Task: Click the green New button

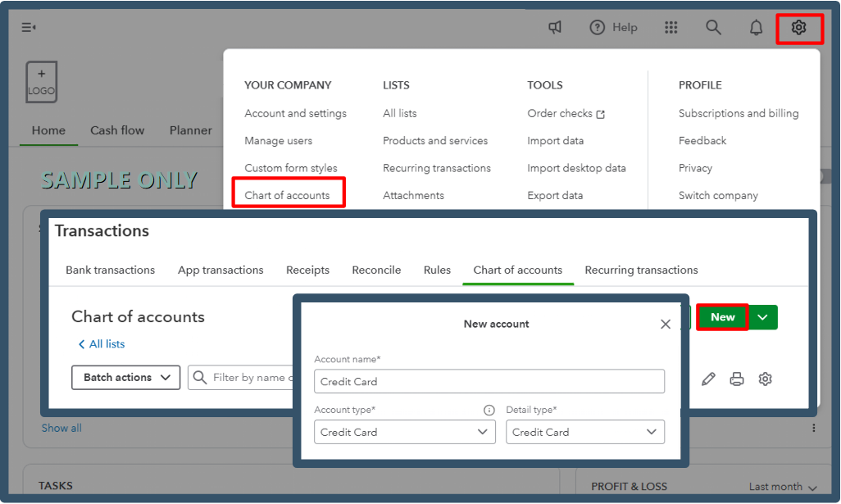Action: pyautogui.click(x=722, y=317)
